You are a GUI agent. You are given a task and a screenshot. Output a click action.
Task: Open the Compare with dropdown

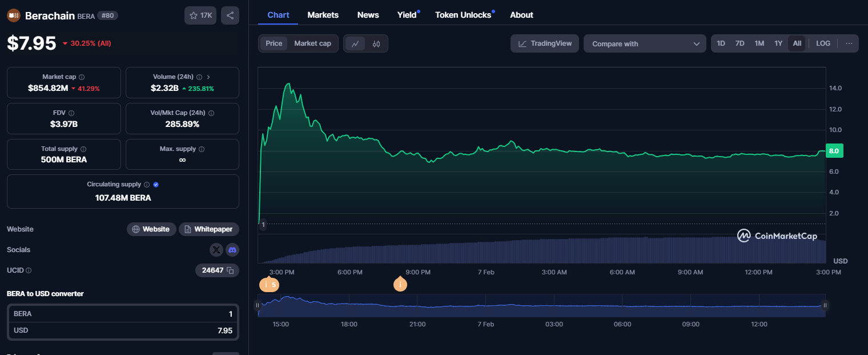click(x=645, y=43)
